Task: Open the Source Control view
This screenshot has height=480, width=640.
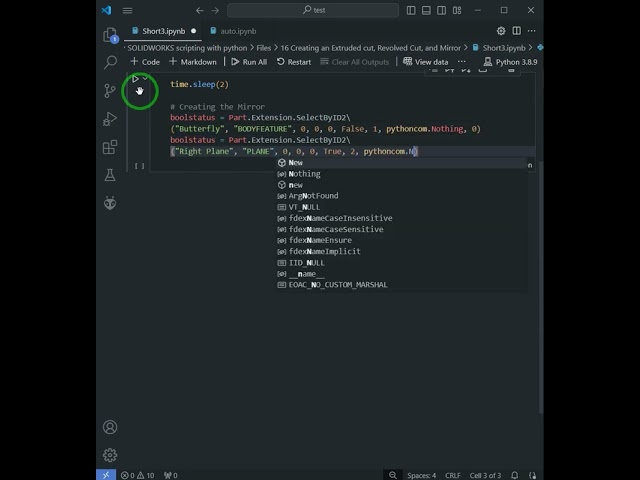Action: pos(110,91)
